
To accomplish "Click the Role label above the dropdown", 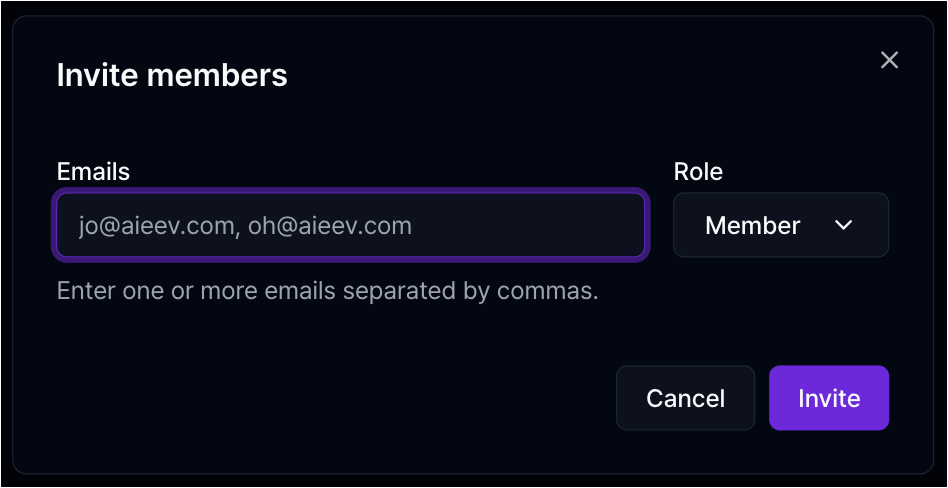I will [x=698, y=172].
